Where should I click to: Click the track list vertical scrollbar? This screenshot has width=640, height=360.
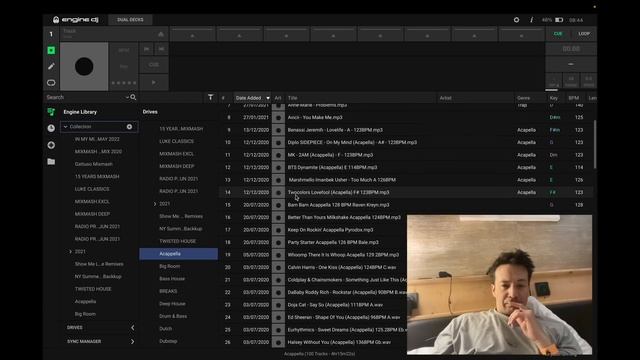595,144
